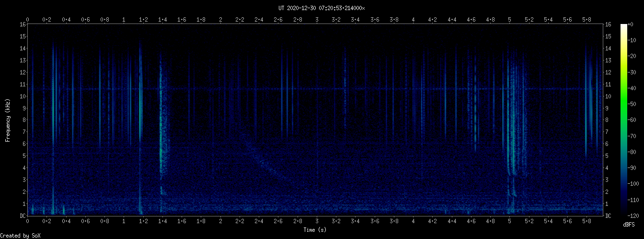This screenshot has height=239, width=644.
Task: Click '11' on the left frequency axis
Action: (23, 84)
